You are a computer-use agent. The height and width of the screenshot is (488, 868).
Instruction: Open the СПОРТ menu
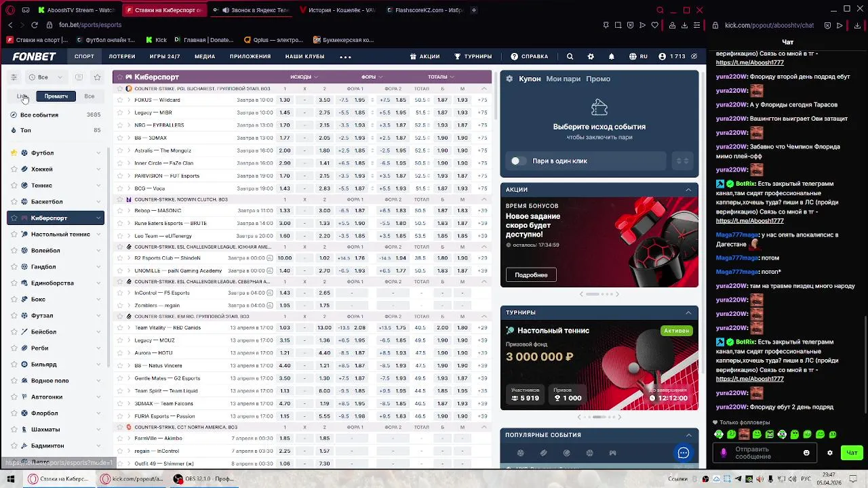click(84, 56)
